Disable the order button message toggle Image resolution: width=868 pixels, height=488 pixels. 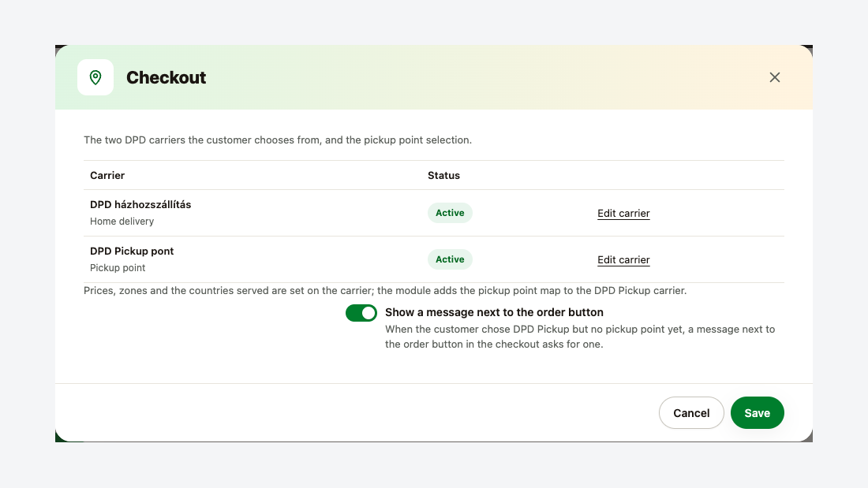361,313
